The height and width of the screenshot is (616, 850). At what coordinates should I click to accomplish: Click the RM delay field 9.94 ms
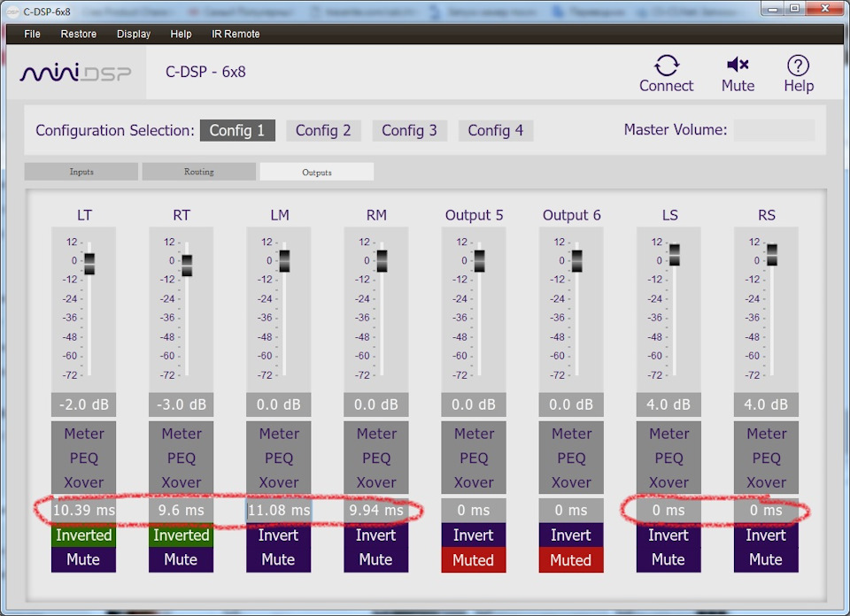[376, 511]
